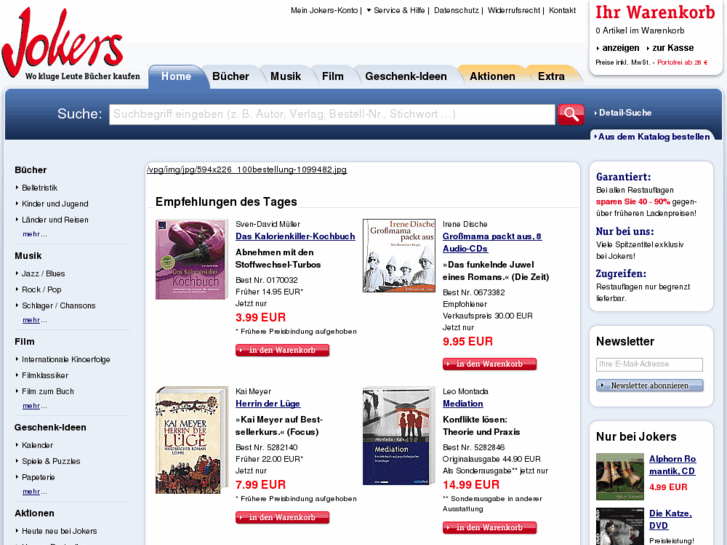Open the Detail-Suche link
The height and width of the screenshot is (545, 727).
(x=623, y=113)
